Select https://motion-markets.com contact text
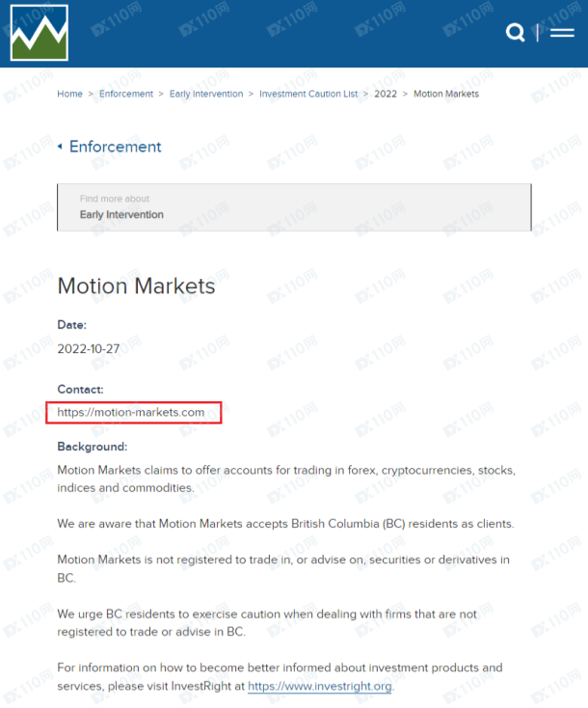Screen dimensions: 588x708 [131, 412]
